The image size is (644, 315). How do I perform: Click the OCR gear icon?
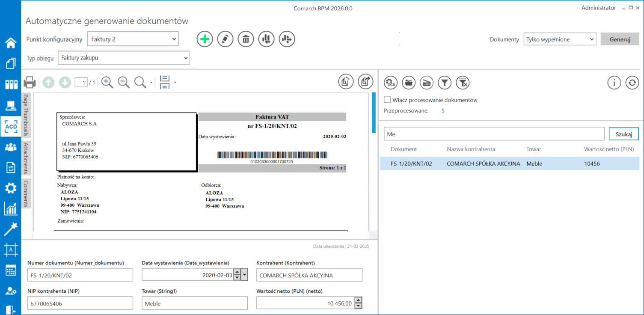click(390, 82)
